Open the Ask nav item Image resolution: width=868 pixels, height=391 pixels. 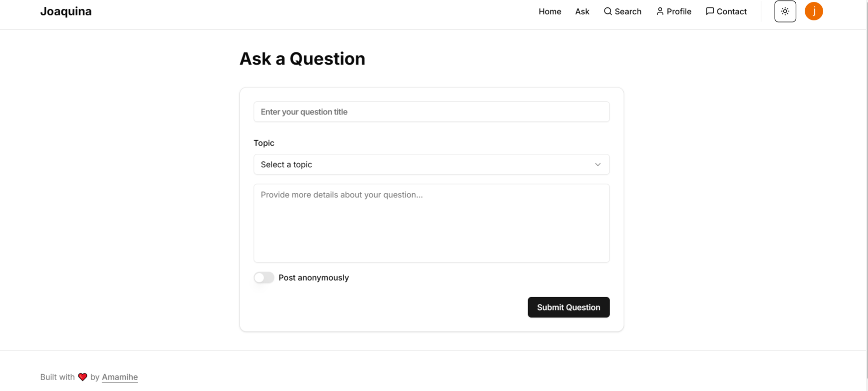click(582, 11)
